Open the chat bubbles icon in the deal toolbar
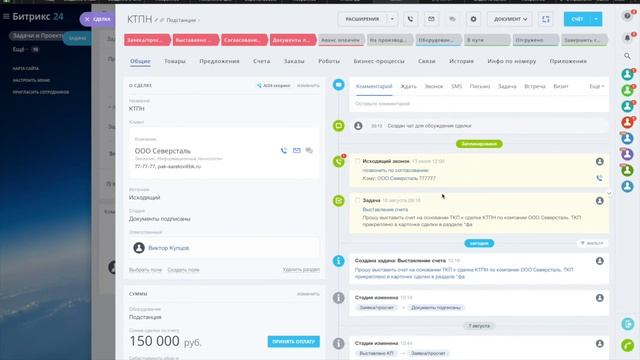The image size is (640, 360). pos(452,19)
